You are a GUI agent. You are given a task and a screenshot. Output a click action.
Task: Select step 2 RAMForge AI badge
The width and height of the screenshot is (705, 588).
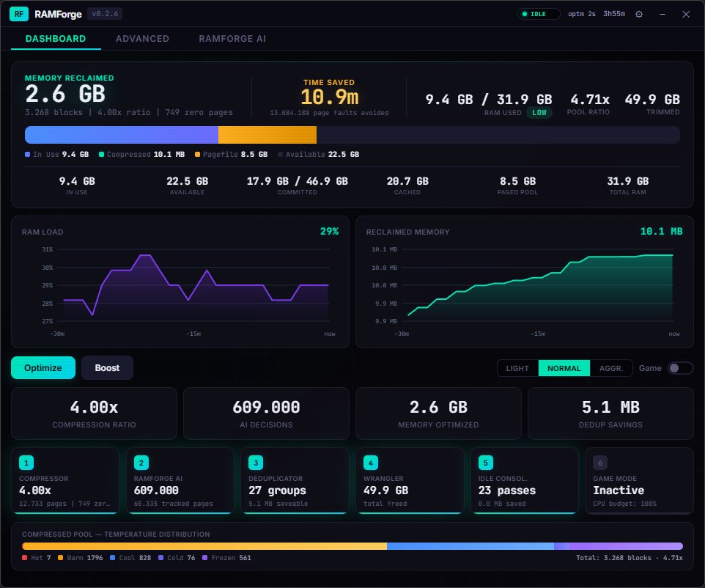(141, 463)
